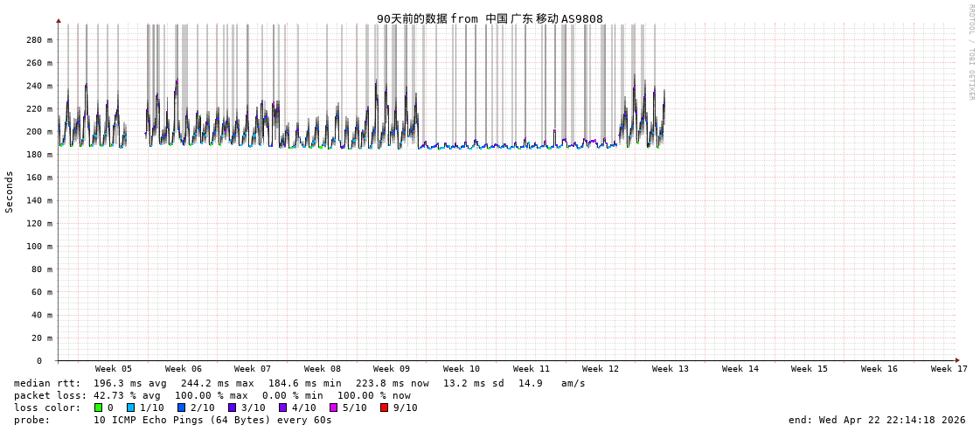980x432 pixels.
Task: Click the median rtt statistics line
Action: point(299,383)
